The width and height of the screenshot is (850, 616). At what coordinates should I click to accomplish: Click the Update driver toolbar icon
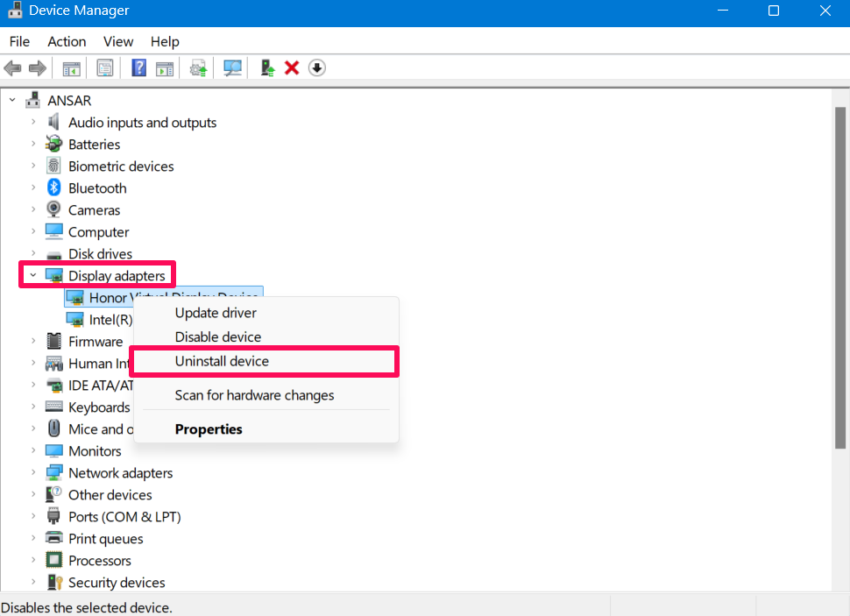pos(198,68)
